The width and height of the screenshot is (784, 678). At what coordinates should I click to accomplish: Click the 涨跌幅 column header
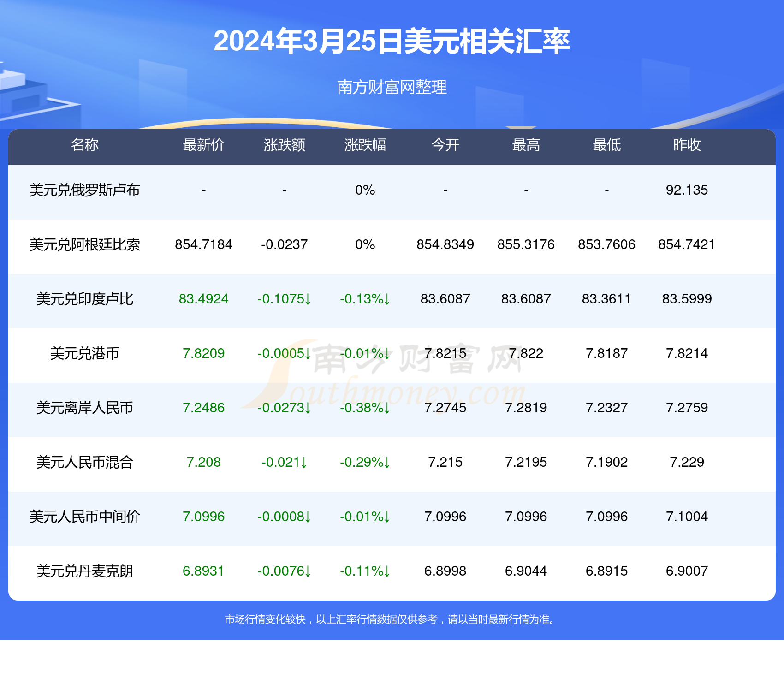(x=365, y=145)
